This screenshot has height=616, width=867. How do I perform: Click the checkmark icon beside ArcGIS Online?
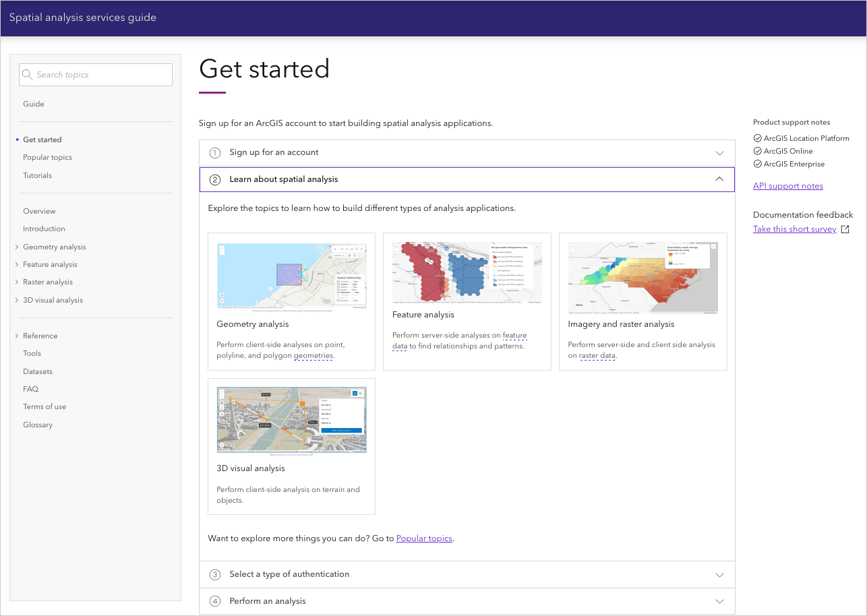coord(756,151)
